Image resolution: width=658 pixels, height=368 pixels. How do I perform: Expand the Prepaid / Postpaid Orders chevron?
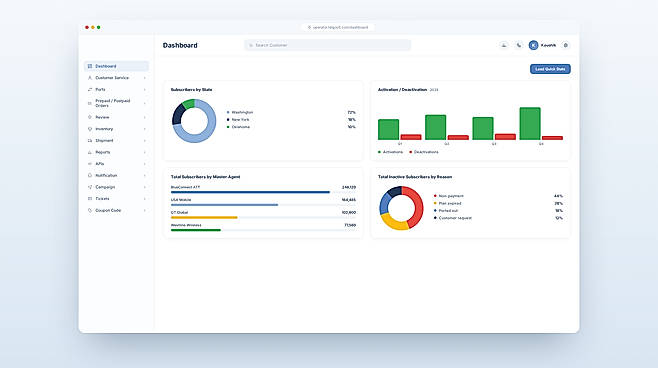(145, 103)
